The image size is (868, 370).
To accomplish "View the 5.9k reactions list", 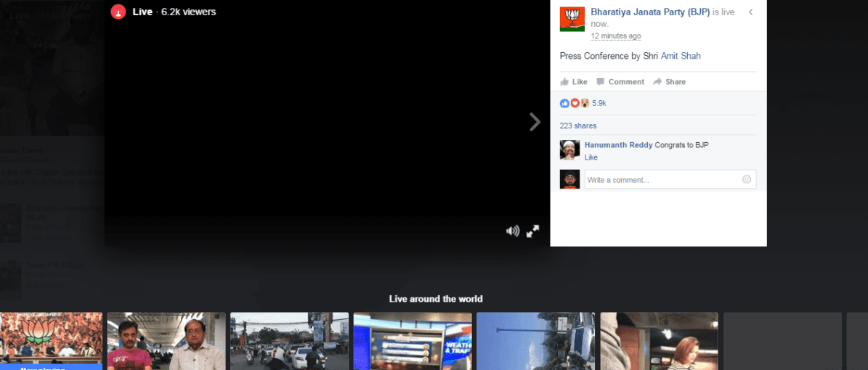I will pos(599,103).
